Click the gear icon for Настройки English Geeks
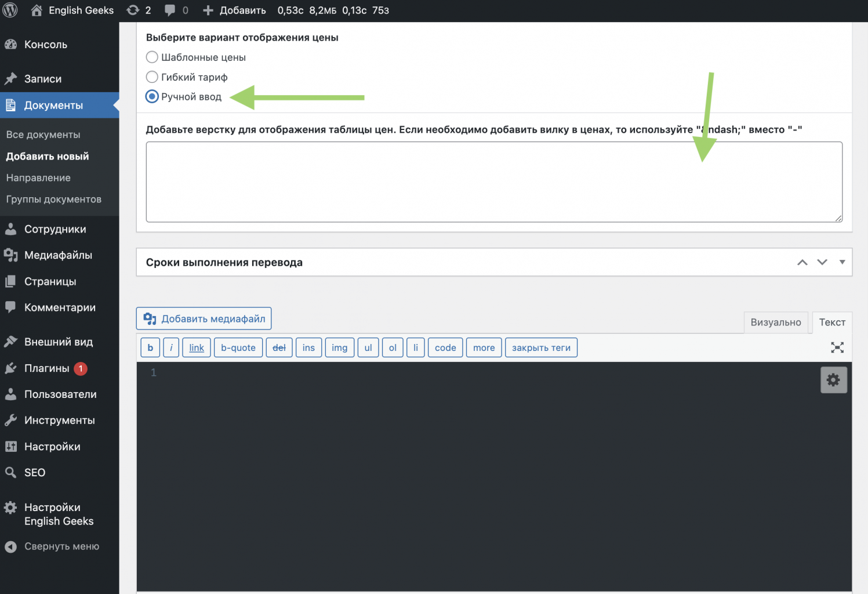868x594 pixels. (10, 508)
